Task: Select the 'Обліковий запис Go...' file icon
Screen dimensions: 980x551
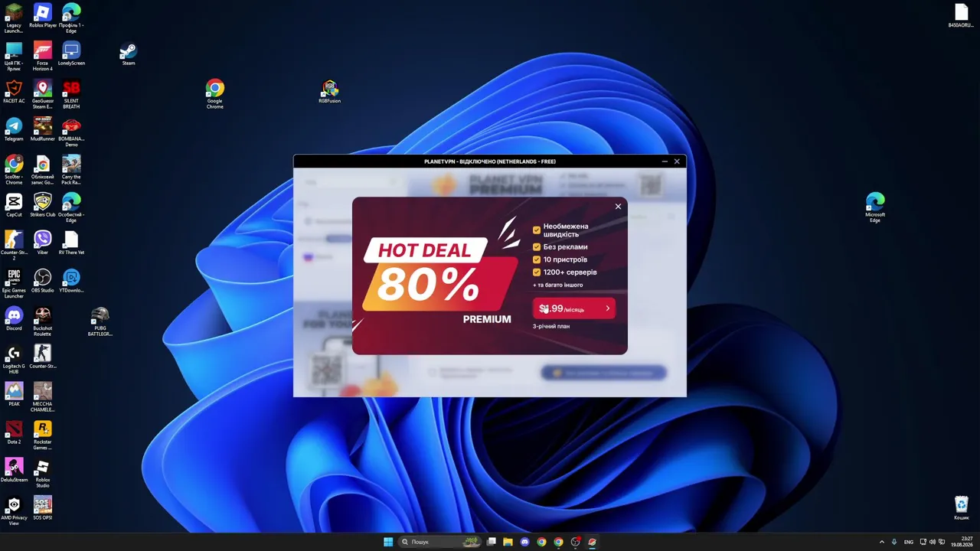Action: pyautogui.click(x=43, y=170)
